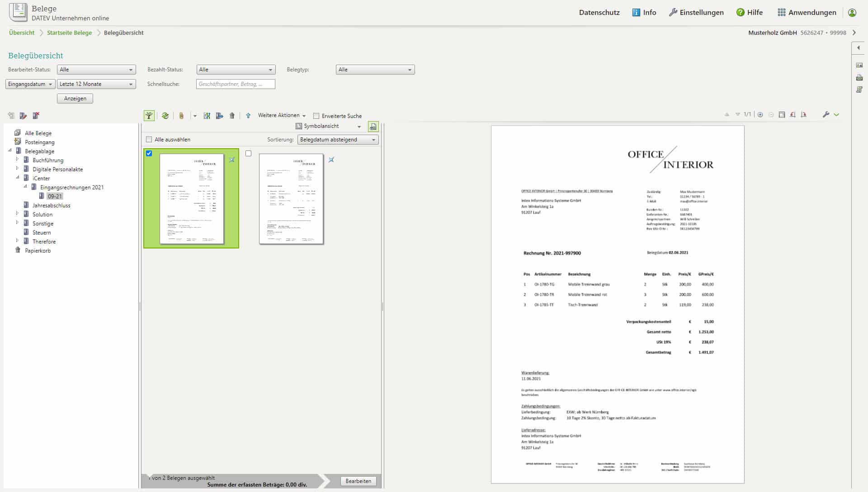
Task: Open the Bearbeitet-Status dropdown
Action: (96, 70)
